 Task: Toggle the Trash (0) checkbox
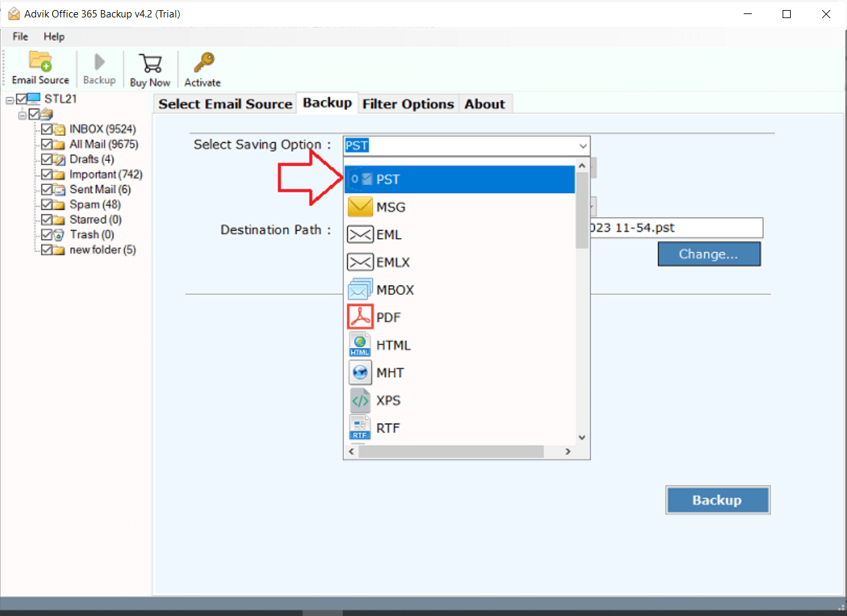47,235
